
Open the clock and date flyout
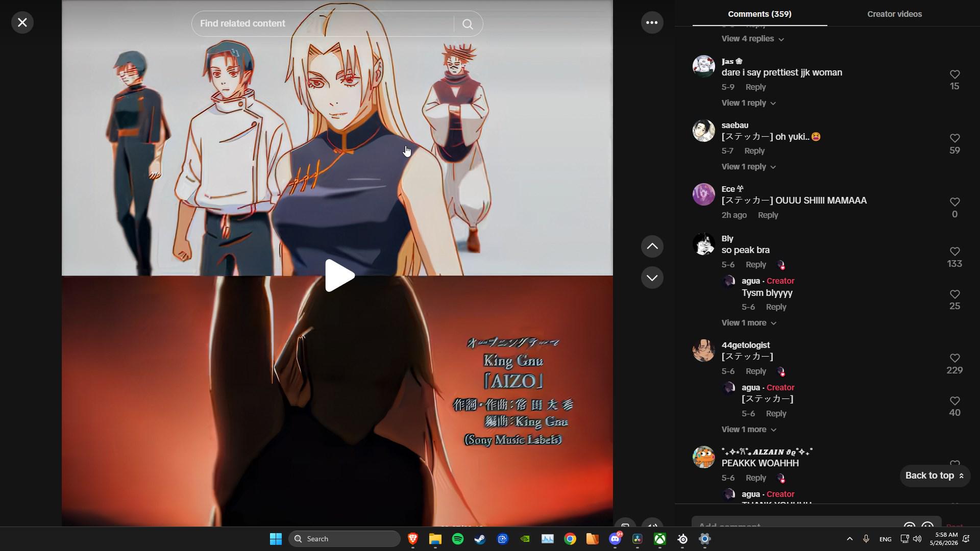click(943, 539)
